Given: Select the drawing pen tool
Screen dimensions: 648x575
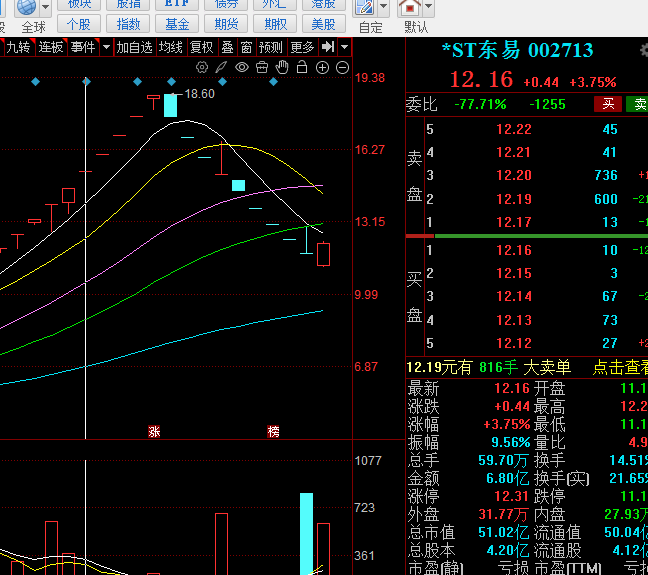Looking at the screenshot, I should point(222,67).
